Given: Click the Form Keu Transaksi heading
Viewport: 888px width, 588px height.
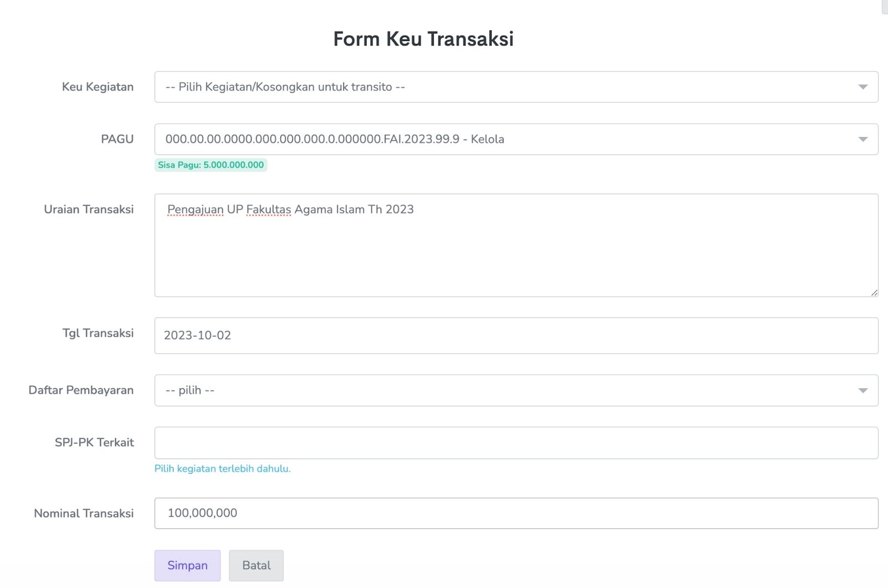Looking at the screenshot, I should pyautogui.click(x=423, y=39).
